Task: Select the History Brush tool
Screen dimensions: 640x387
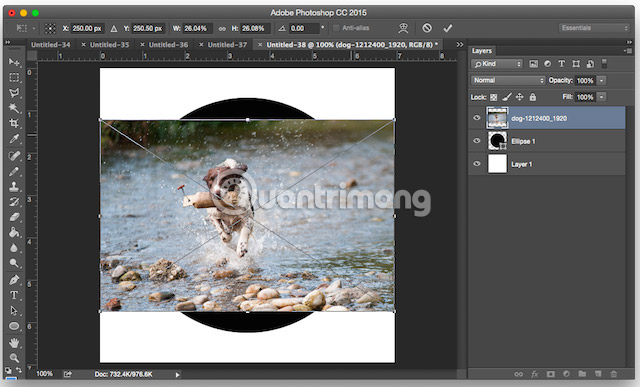Action: (14, 202)
